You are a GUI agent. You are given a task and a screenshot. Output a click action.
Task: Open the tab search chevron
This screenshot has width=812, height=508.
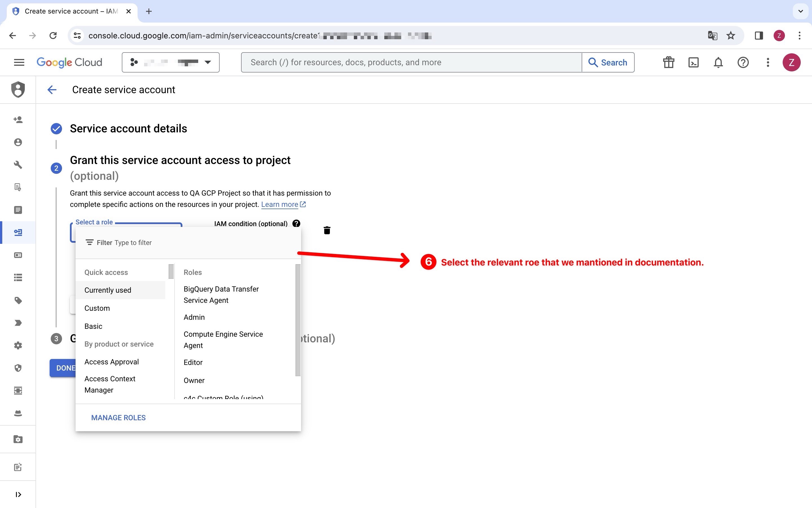801,11
